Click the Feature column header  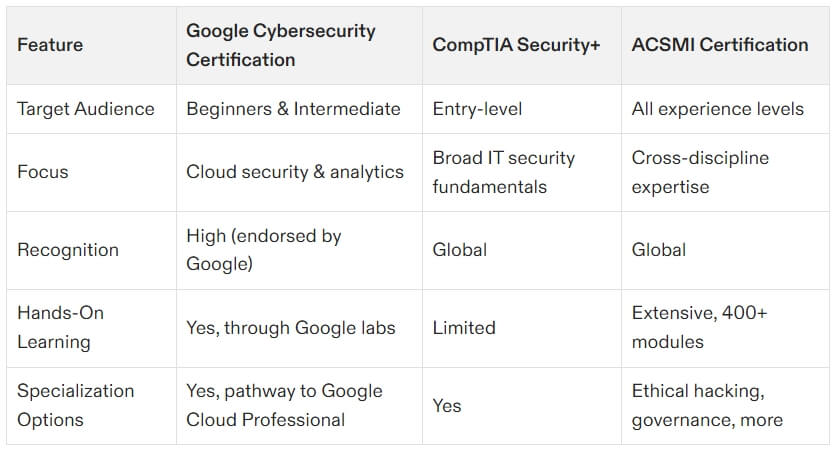[x=50, y=45]
